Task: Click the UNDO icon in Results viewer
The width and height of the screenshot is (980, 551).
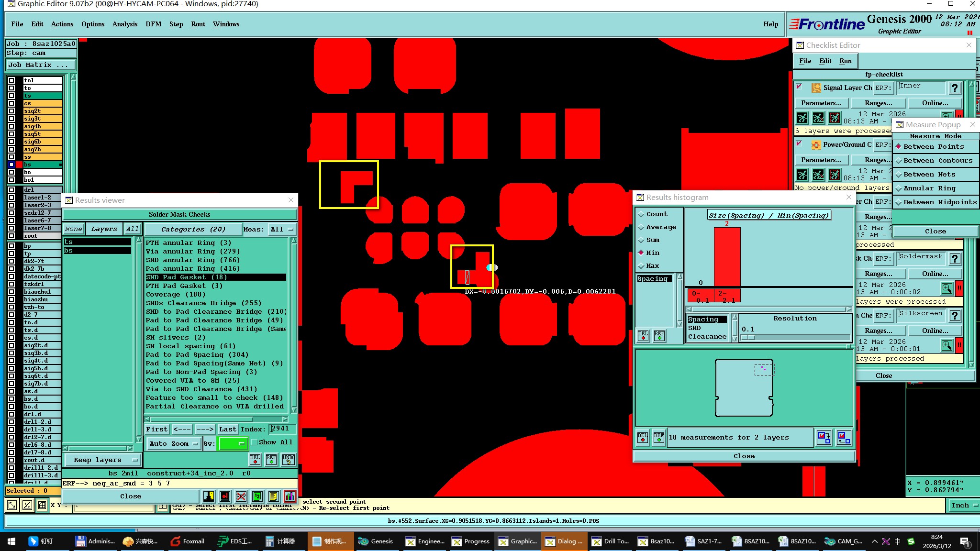Action: pos(288,459)
